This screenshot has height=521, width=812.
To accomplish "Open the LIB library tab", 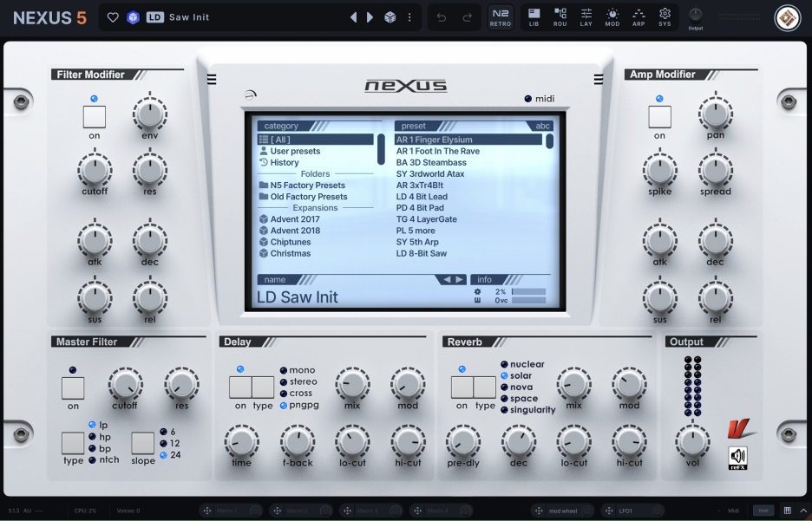I will (534, 17).
